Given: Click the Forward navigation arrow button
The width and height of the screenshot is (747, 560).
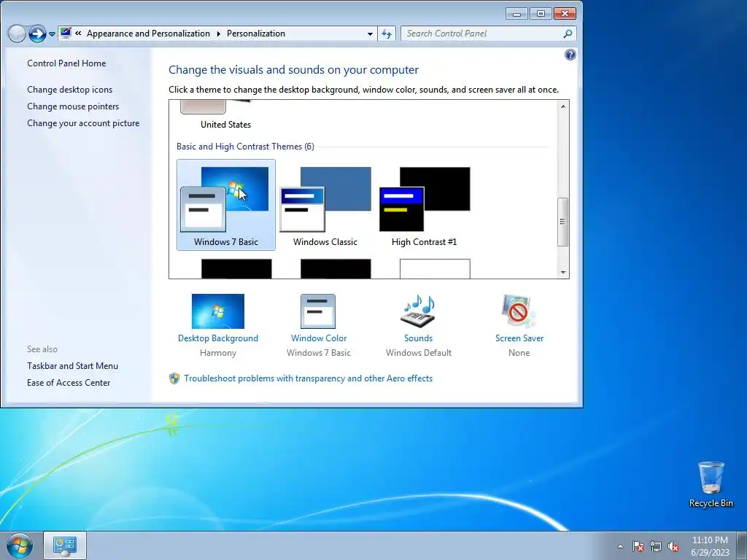Looking at the screenshot, I should tap(37, 34).
